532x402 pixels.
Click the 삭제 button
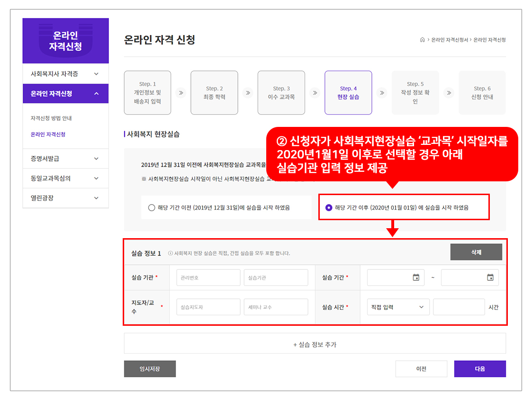coord(476,252)
